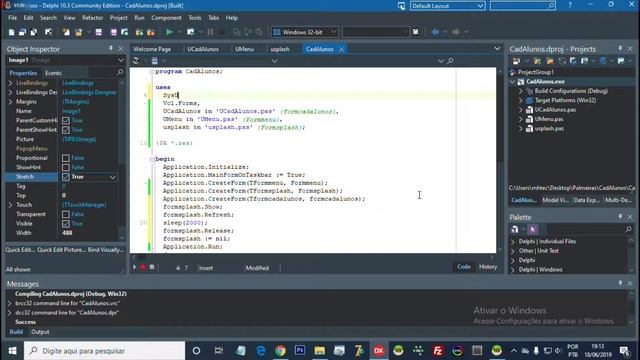Image resolution: width=640 pixels, height=360 pixels.
Task: Click the Width property value 488
Action: (67, 233)
